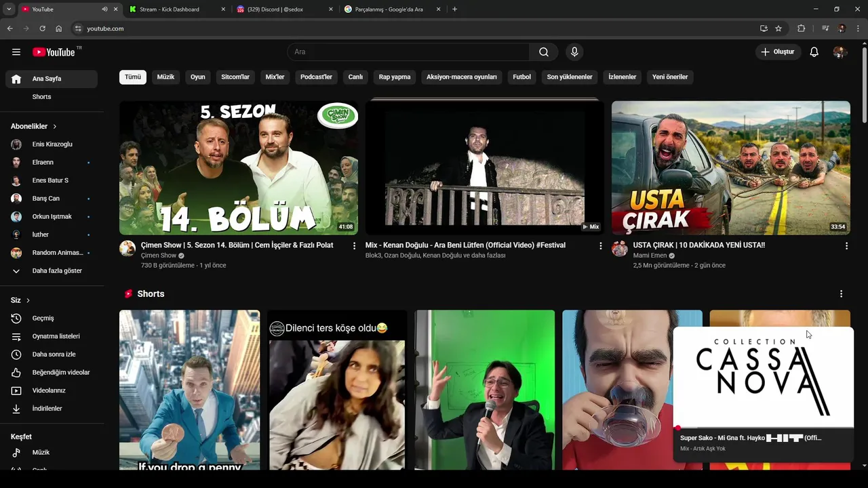Open Enis Kirazoglu subscription channel
The height and width of the screenshot is (488, 868).
[52, 144]
